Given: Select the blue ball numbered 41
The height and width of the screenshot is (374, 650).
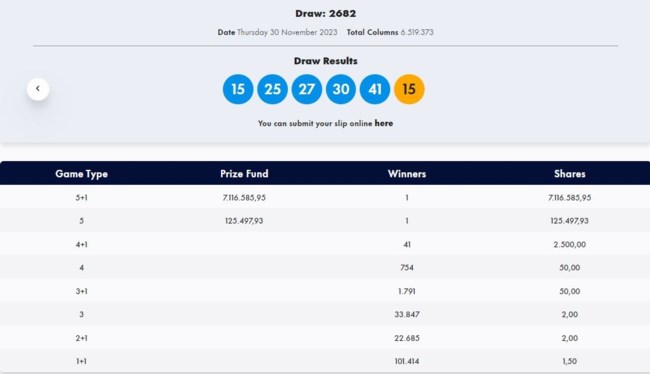Looking at the screenshot, I should (375, 89).
